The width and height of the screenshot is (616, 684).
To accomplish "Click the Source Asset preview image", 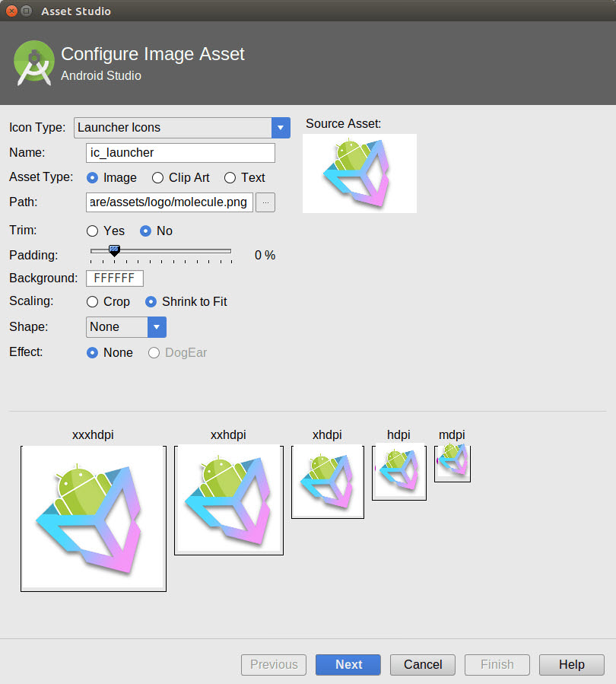I will pyautogui.click(x=359, y=173).
